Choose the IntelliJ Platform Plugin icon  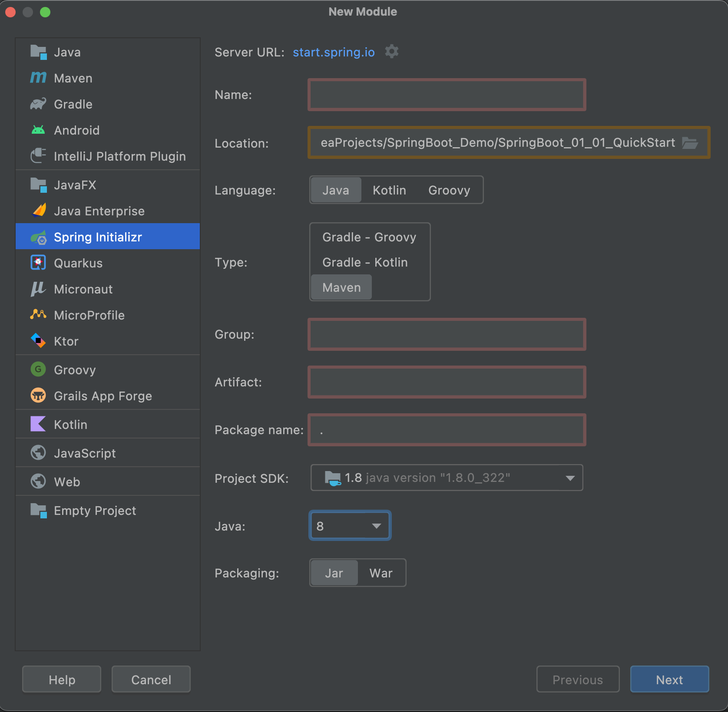point(38,156)
